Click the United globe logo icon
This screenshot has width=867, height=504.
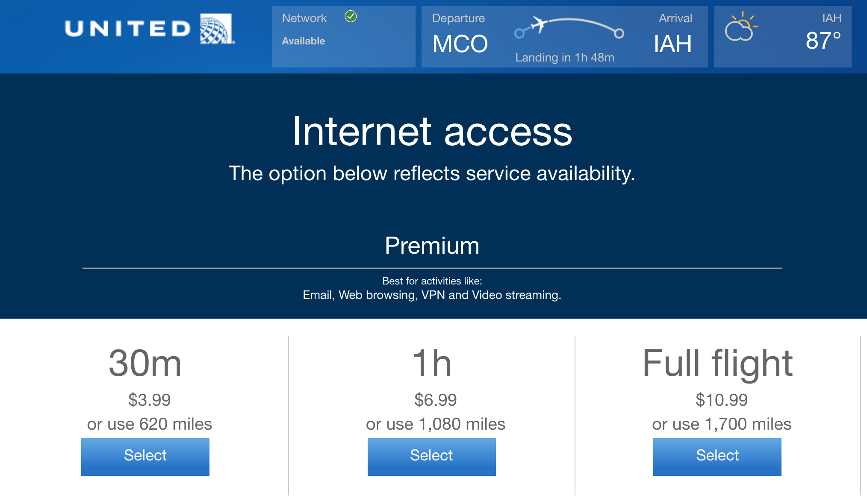(x=217, y=29)
